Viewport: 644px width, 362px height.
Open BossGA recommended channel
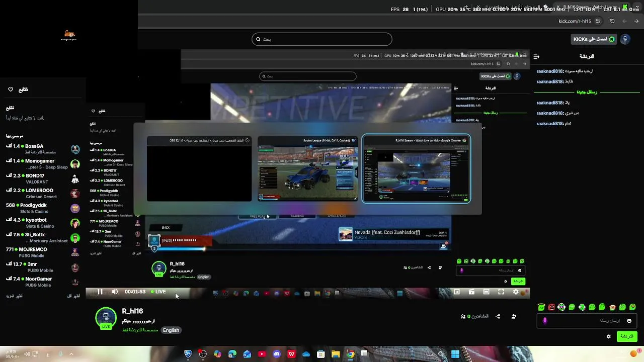42,149
